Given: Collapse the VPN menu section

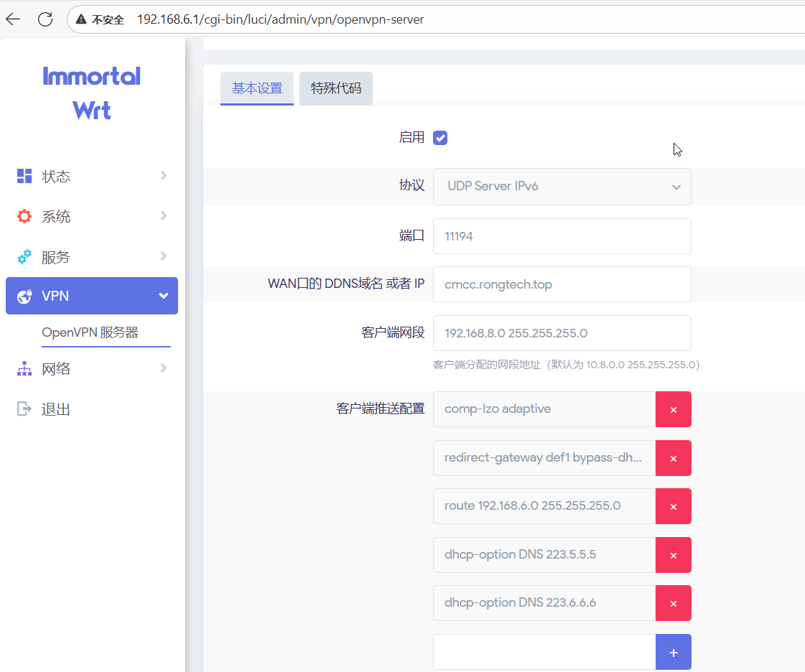Looking at the screenshot, I should (164, 296).
